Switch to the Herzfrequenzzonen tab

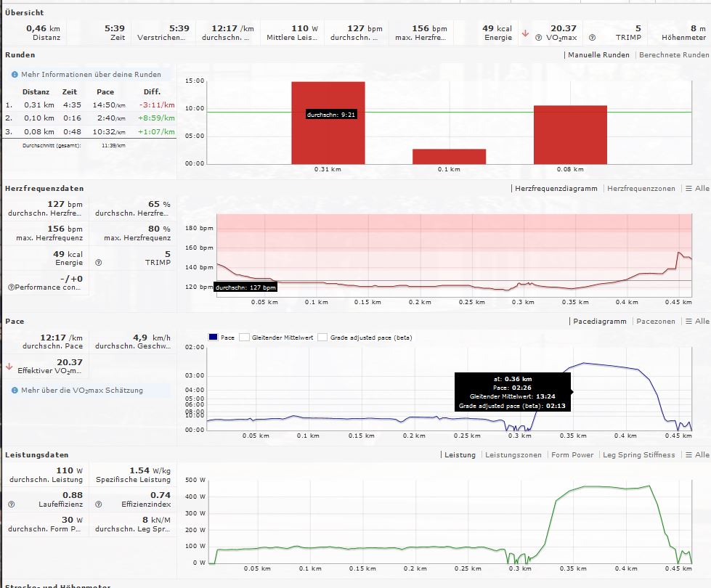tap(641, 189)
